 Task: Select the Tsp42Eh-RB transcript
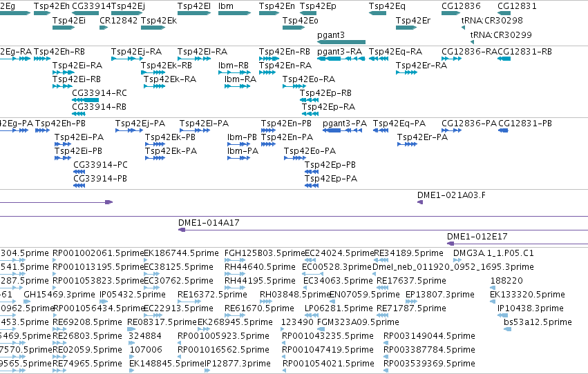tap(42, 59)
